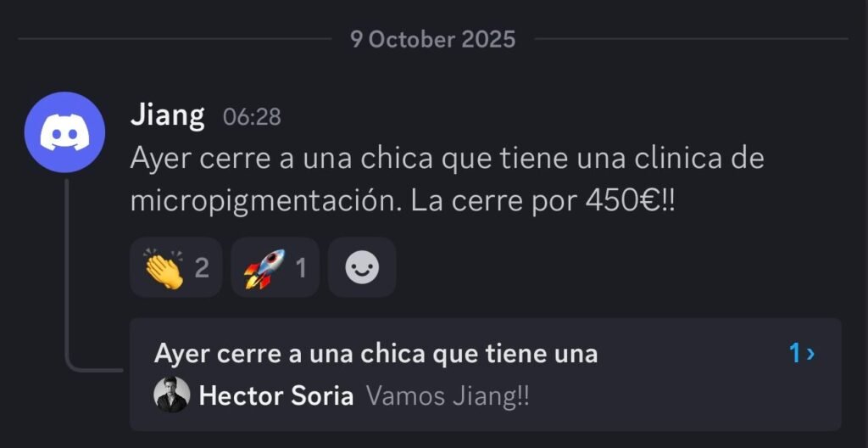Click the number 2 beside clapping emoji
Image resolution: width=868 pixels, height=448 pixels.
coord(202,268)
